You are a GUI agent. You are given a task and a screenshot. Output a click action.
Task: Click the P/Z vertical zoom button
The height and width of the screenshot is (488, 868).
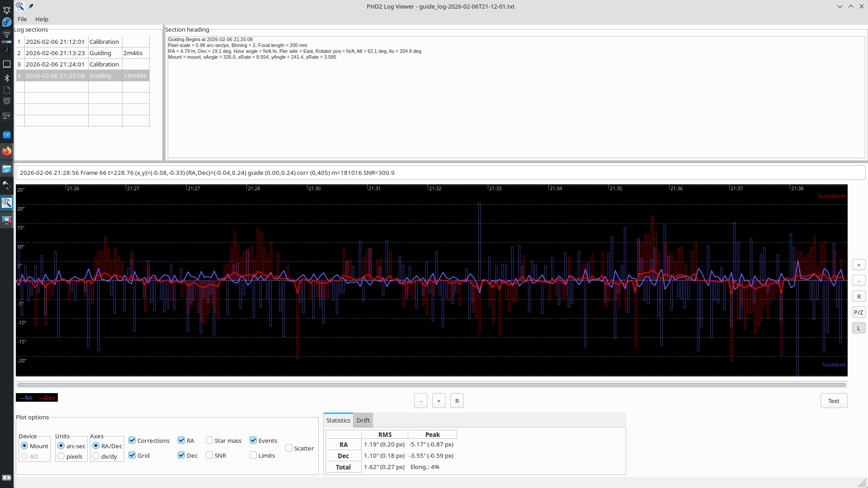click(x=859, y=312)
